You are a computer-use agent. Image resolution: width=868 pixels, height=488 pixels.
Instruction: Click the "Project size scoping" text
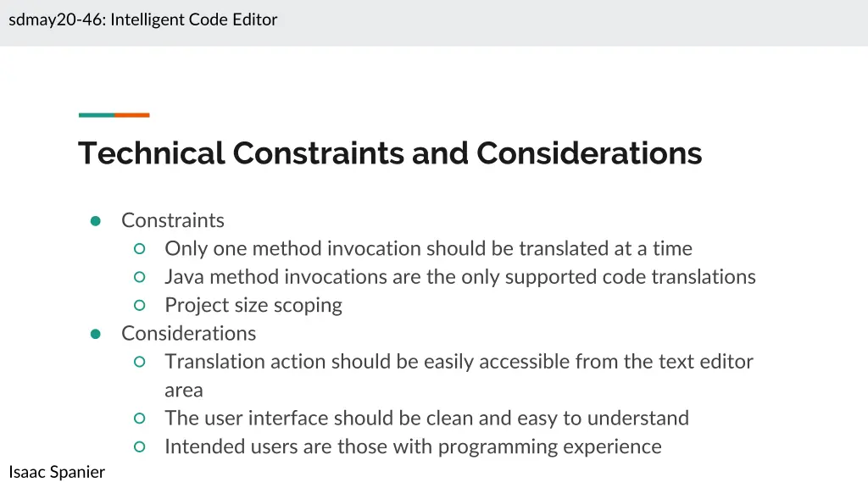(x=253, y=305)
